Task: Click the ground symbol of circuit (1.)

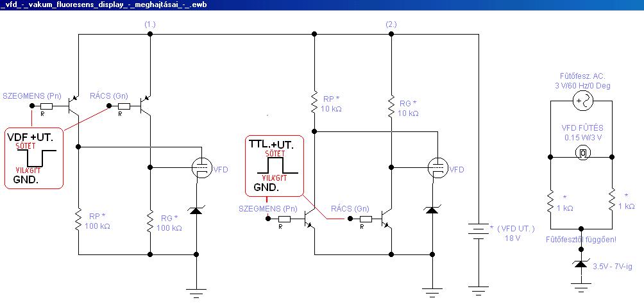Action: tap(196, 293)
